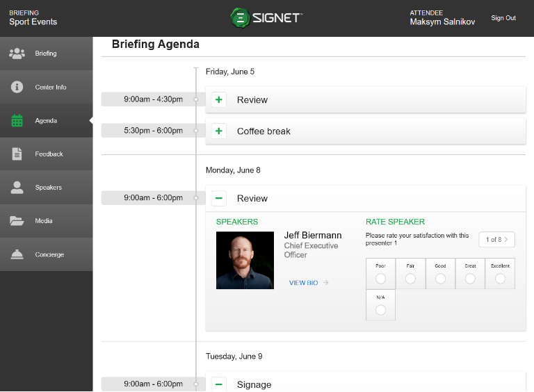Image resolution: width=534 pixels, height=392 pixels.
Task: Expand the Coffee break session
Action: (x=219, y=131)
